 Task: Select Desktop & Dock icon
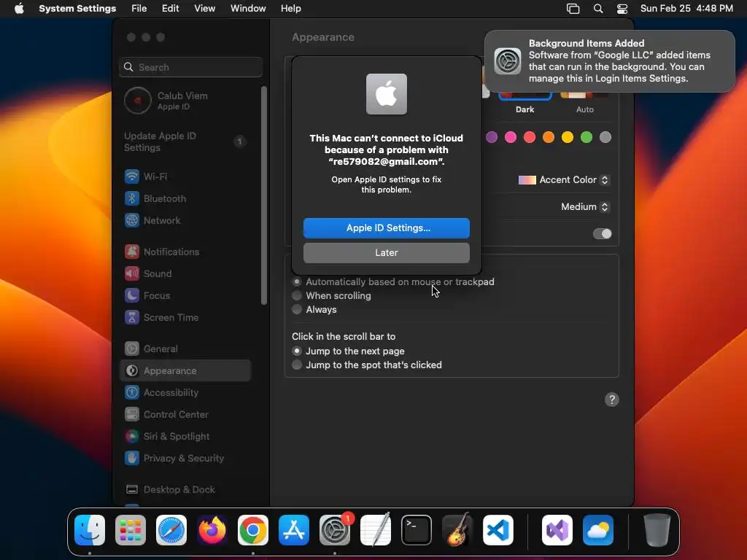pos(132,490)
